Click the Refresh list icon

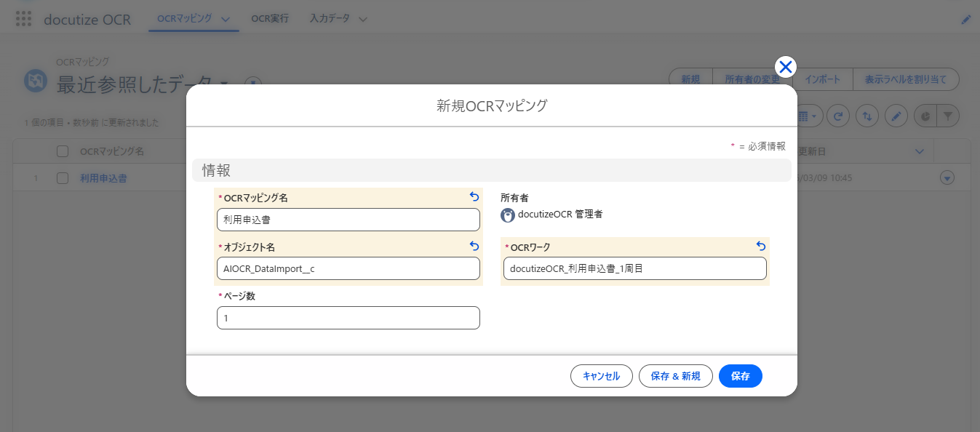click(x=837, y=116)
